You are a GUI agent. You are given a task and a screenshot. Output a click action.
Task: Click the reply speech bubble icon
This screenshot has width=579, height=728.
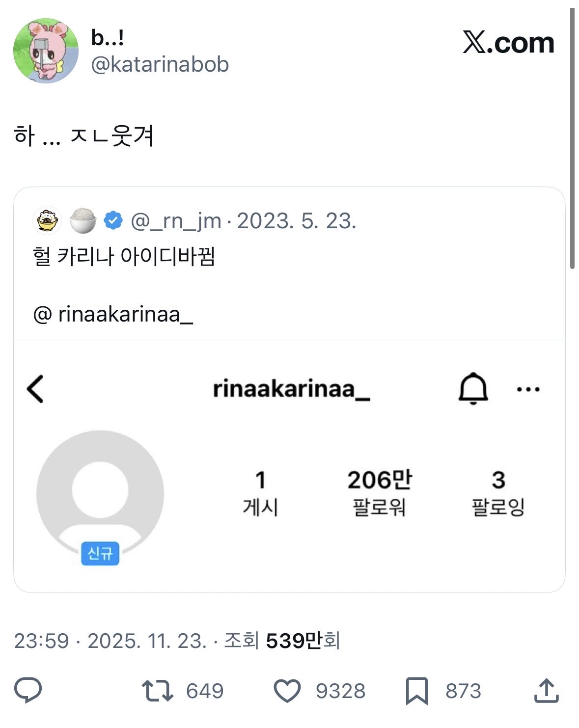click(x=28, y=690)
